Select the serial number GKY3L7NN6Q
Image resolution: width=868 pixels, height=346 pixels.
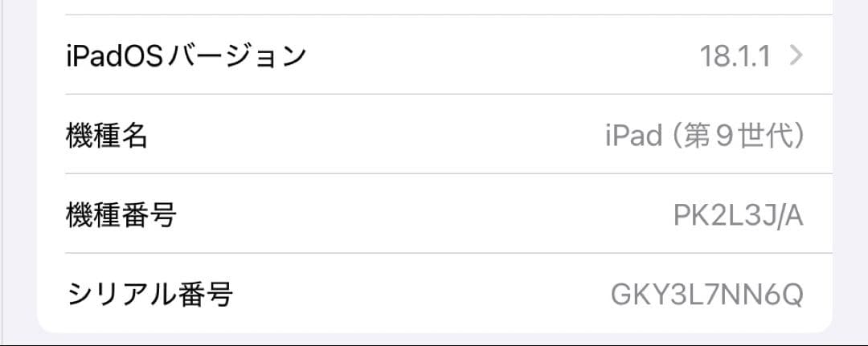tap(706, 294)
